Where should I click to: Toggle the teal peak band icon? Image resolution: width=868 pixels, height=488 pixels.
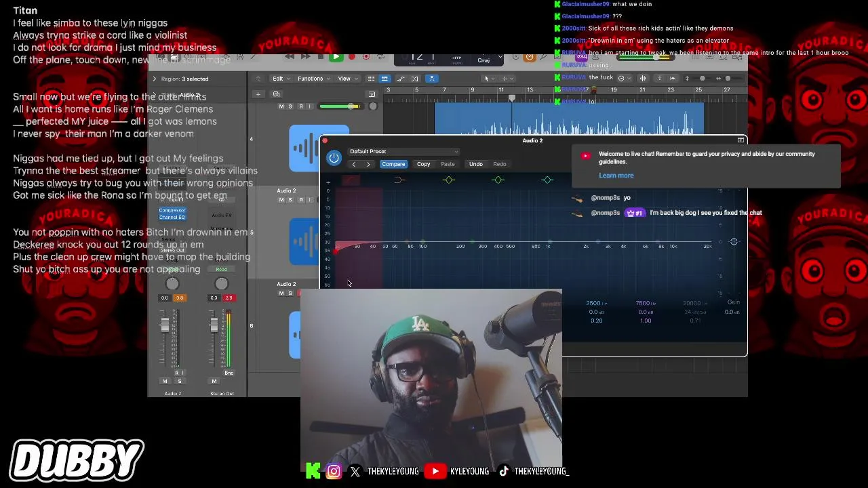[x=547, y=180]
